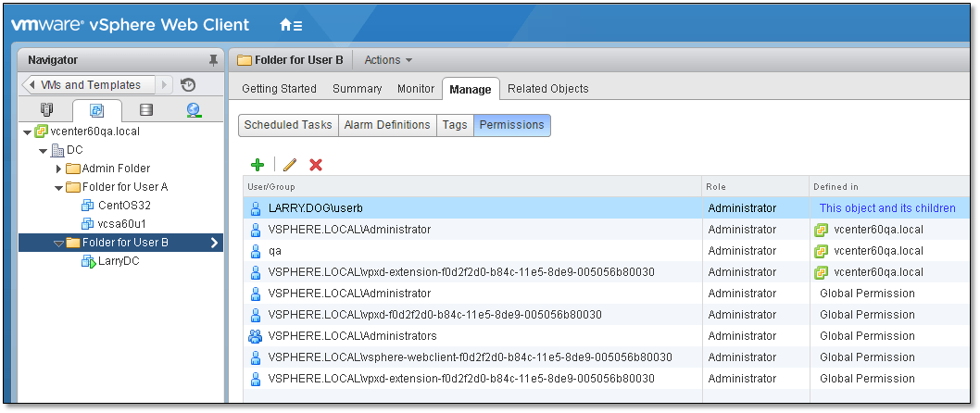Add a permission with green plus

(258, 165)
